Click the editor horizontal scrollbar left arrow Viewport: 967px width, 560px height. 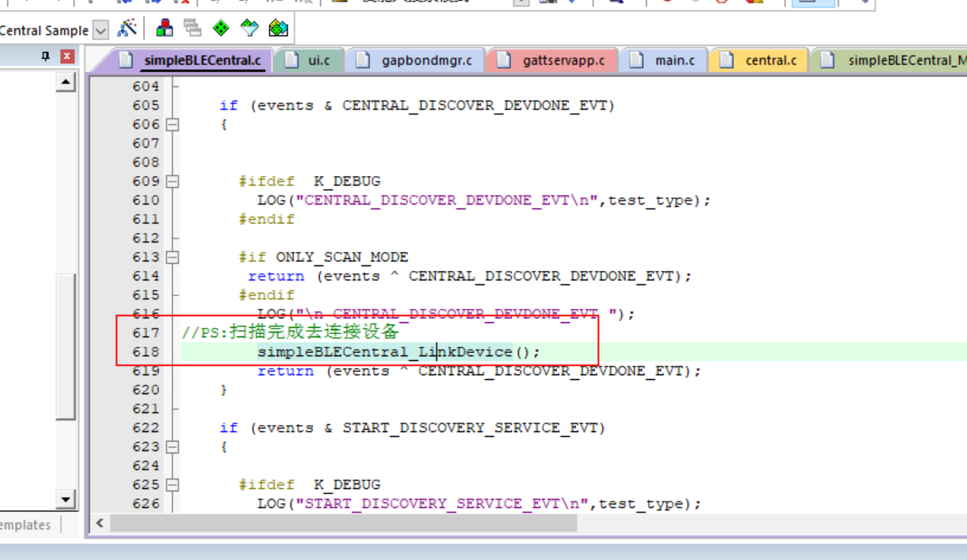click(100, 523)
